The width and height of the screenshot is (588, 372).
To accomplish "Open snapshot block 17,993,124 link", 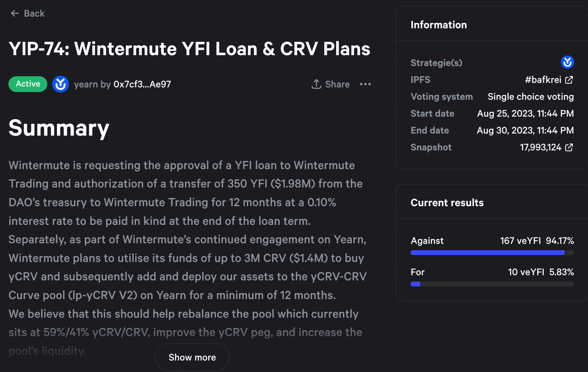I will 541,147.
